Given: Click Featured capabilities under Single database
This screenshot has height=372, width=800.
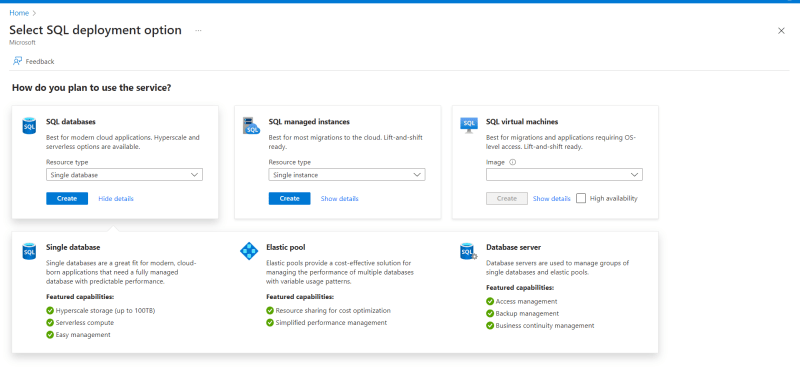Looking at the screenshot, I should tap(80, 296).
